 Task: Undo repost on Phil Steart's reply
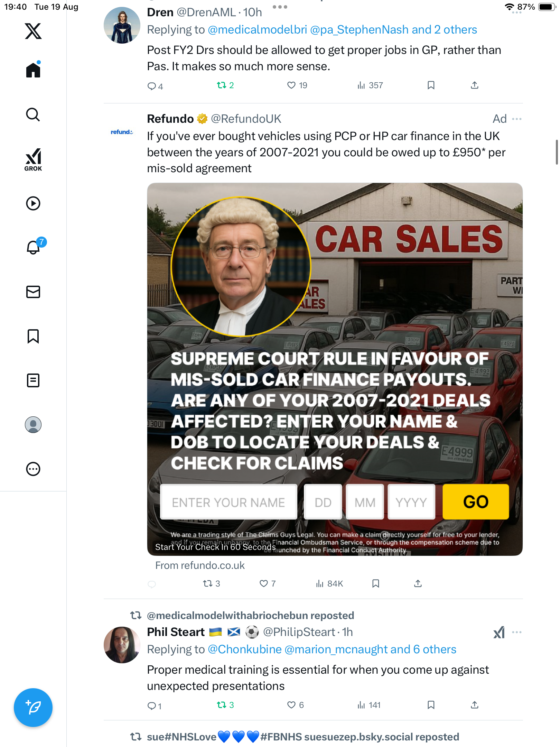[222, 705]
